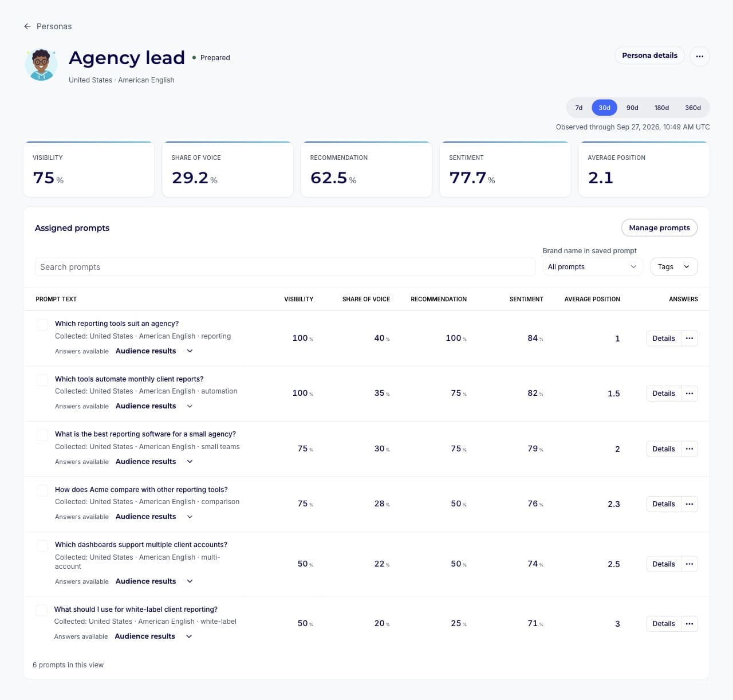
Task: Open more actions for the Acme comparison prompt
Action: click(689, 504)
